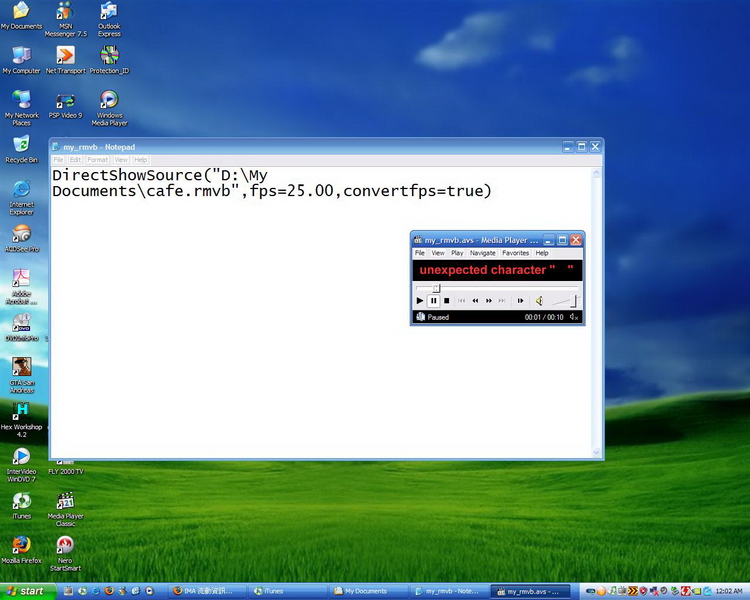Open the Play menu in Media Player
Screen dimensions: 750x600
[x=457, y=254]
